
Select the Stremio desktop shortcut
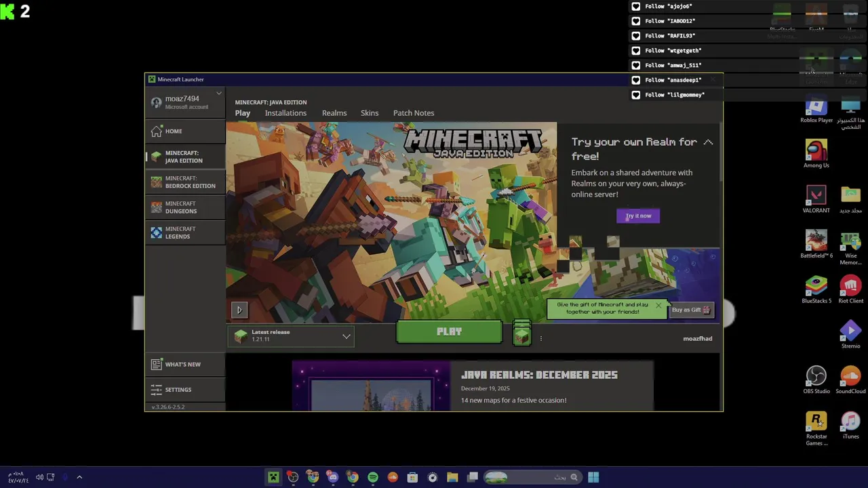pyautogui.click(x=850, y=335)
